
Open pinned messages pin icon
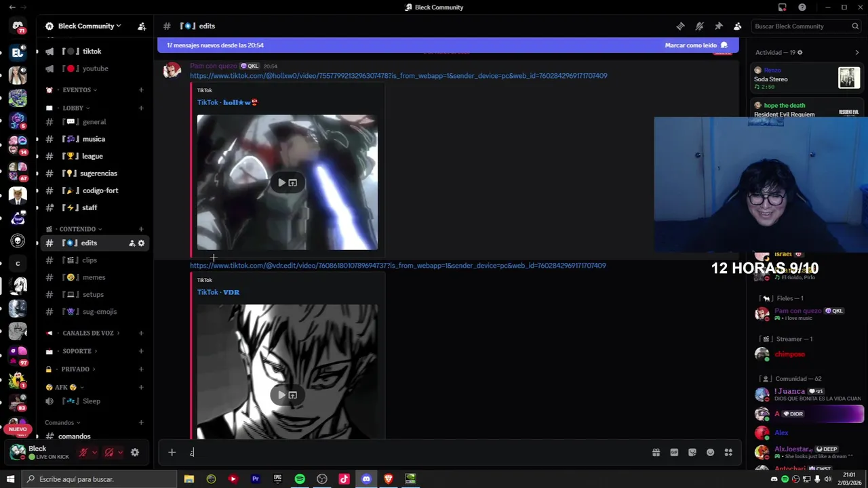718,26
